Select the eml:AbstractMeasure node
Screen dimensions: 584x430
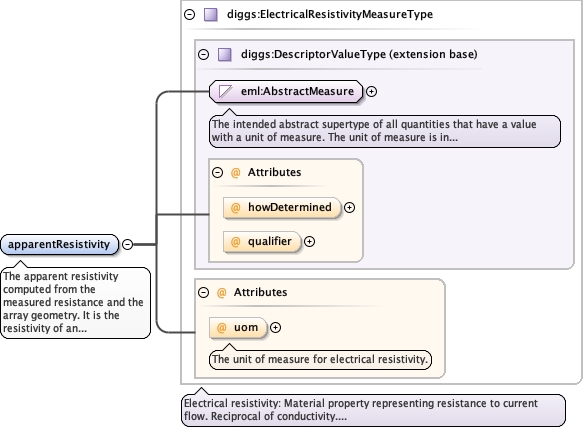286,91
